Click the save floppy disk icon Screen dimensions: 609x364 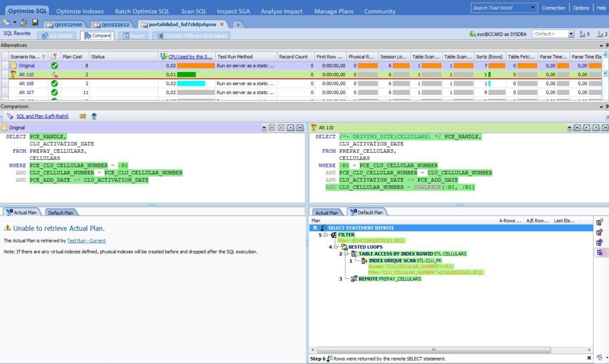point(35,23)
